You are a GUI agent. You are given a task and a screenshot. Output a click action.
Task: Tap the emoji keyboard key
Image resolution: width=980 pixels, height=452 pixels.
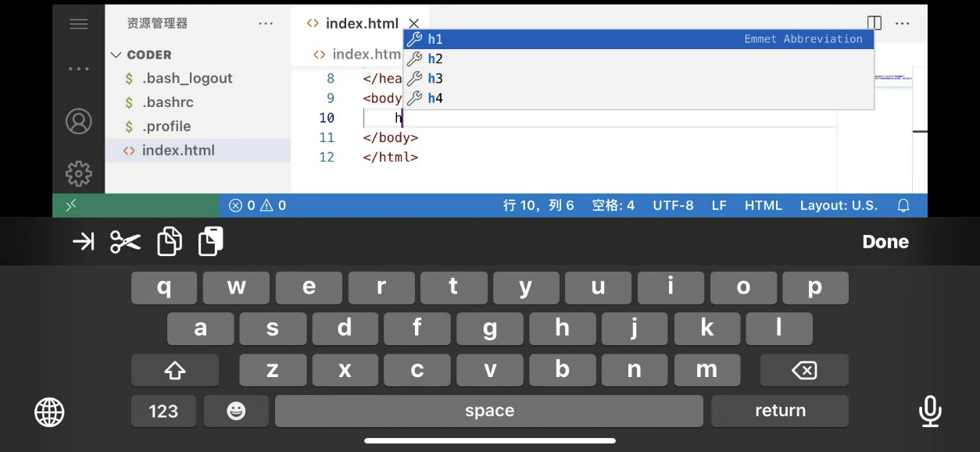click(x=236, y=411)
